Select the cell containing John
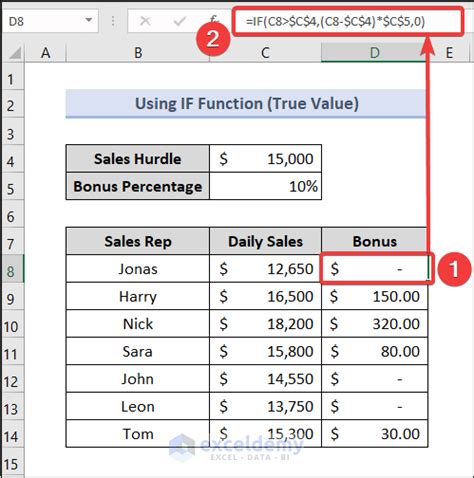Screen dimensions: 474x478 click(x=138, y=379)
